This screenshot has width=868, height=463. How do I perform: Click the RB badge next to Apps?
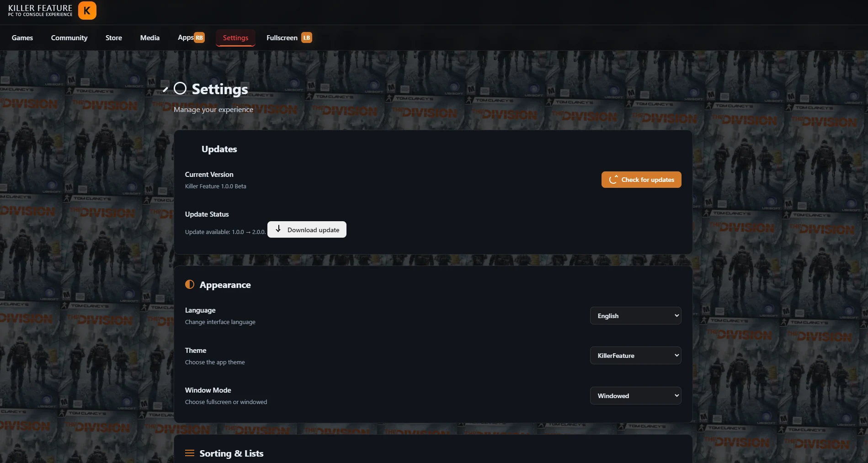pyautogui.click(x=199, y=38)
